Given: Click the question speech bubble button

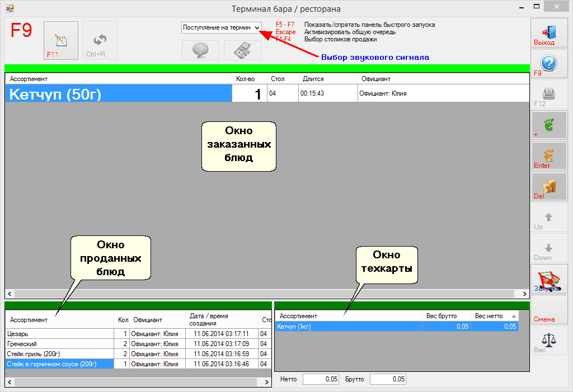Looking at the screenshot, I should pos(200,50).
